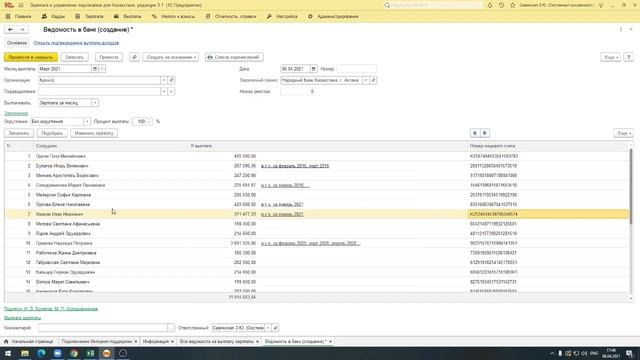Click the help question mark button
The width and height of the screenshot is (640, 360).
coord(629,57)
